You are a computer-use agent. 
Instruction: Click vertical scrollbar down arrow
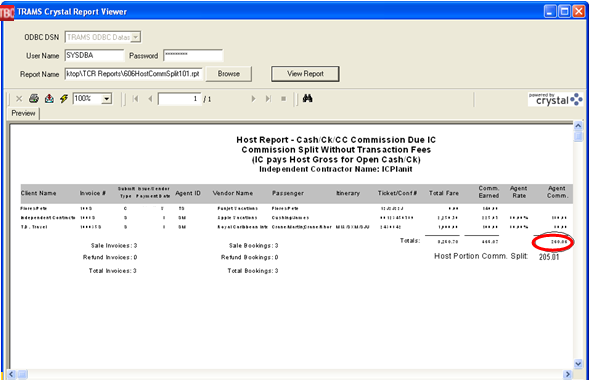(x=578, y=363)
